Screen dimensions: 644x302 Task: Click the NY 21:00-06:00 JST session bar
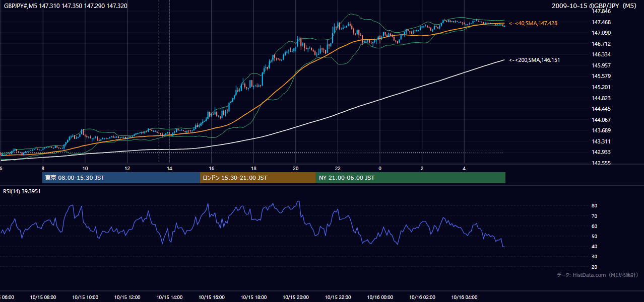point(411,178)
